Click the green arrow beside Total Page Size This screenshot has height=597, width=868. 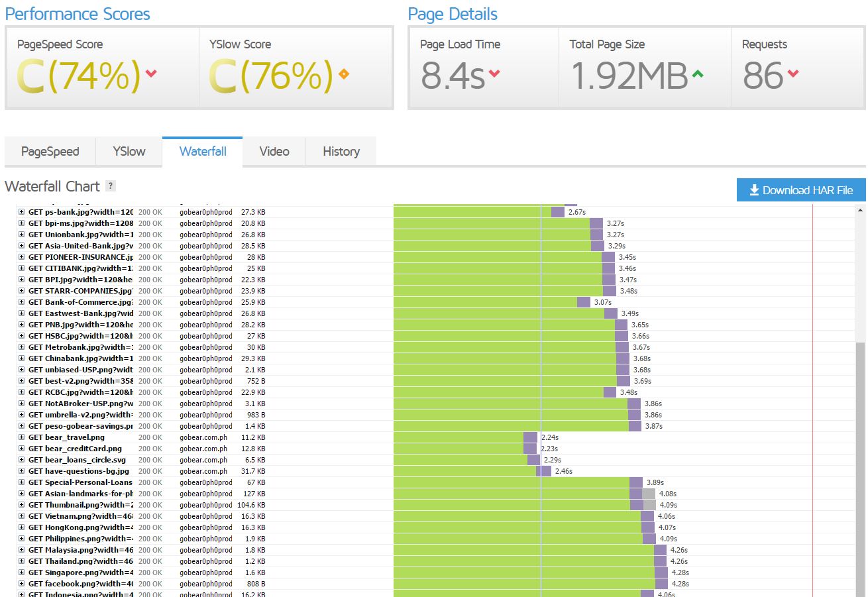(x=697, y=74)
